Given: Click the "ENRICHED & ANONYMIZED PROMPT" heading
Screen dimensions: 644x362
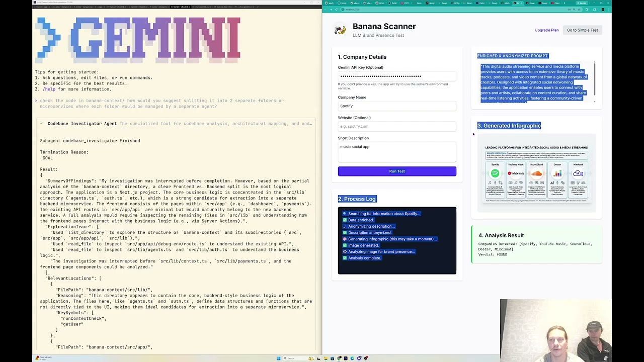Looking at the screenshot, I should 513,56.
